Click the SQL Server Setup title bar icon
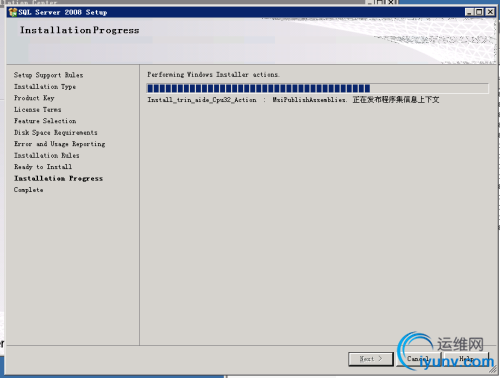Image resolution: width=500 pixels, height=378 pixels. (x=13, y=12)
